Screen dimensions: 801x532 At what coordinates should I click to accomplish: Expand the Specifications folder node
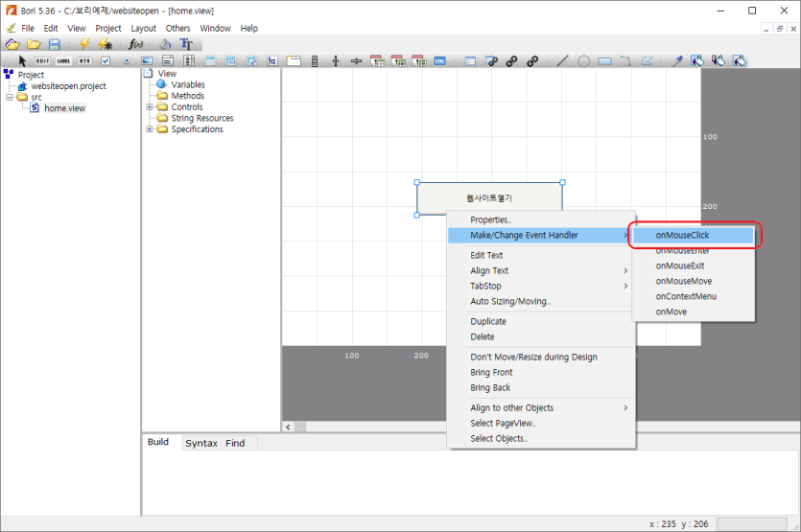click(x=150, y=129)
